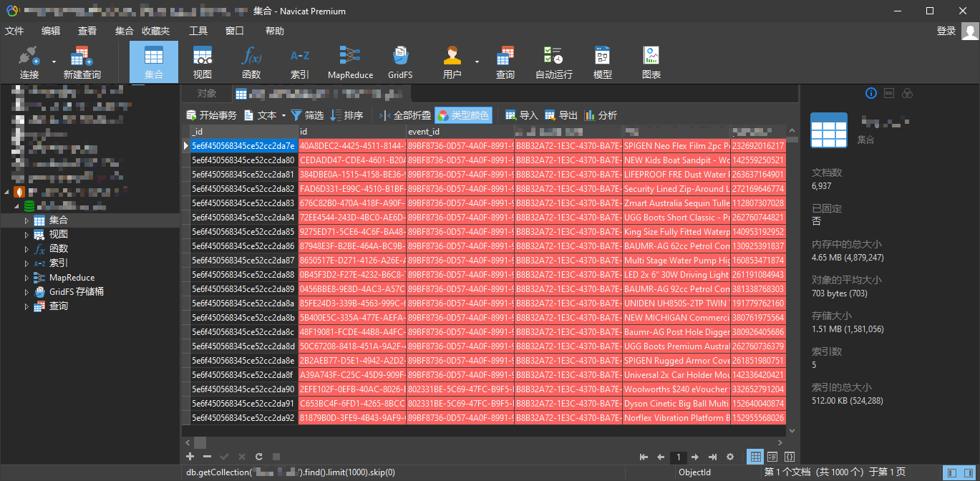Open the paging settings gear icon
The height and width of the screenshot is (481, 980).
pos(730,457)
